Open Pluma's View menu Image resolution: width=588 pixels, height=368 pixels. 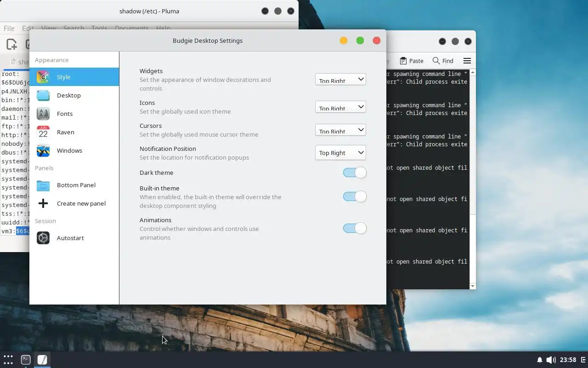click(49, 28)
